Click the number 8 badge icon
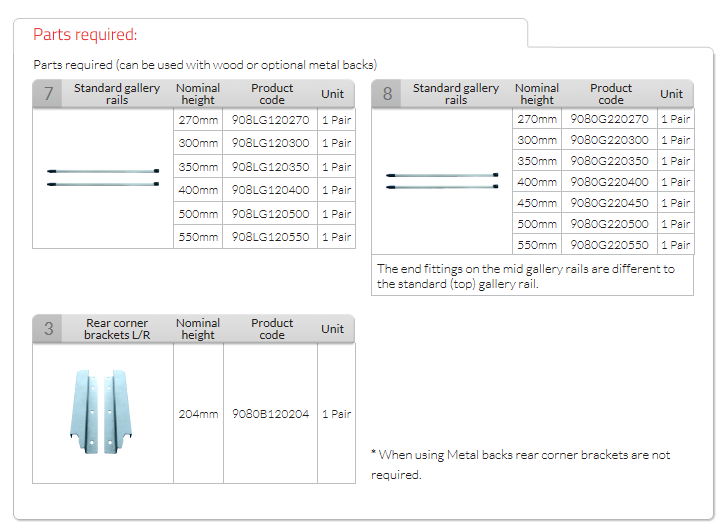Screen dimensions: 724x529 click(388, 94)
